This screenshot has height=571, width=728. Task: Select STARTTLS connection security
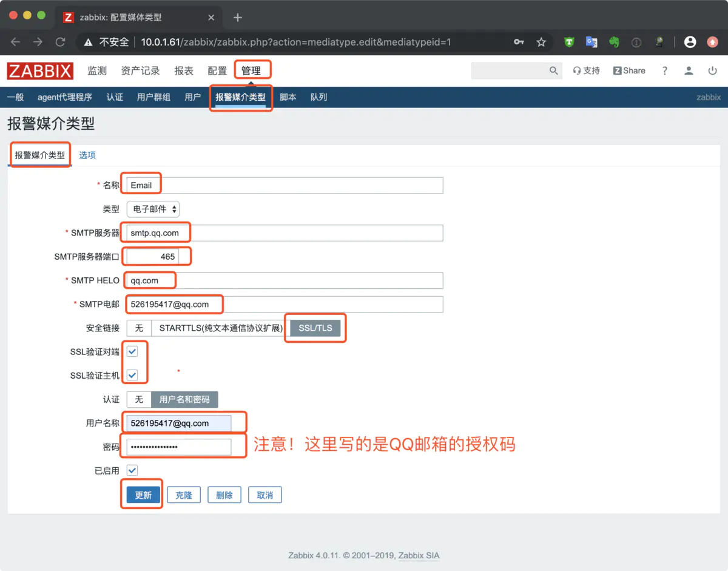pos(221,328)
